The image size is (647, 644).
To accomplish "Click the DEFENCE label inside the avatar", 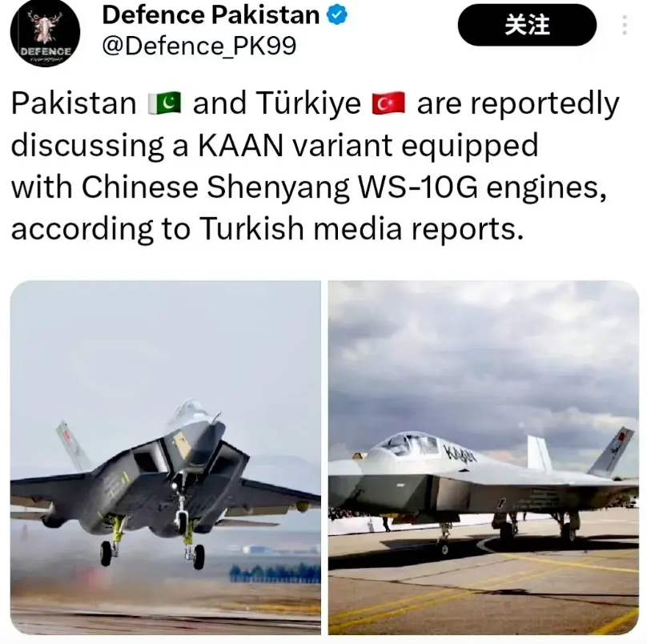I will coord(46,51).
